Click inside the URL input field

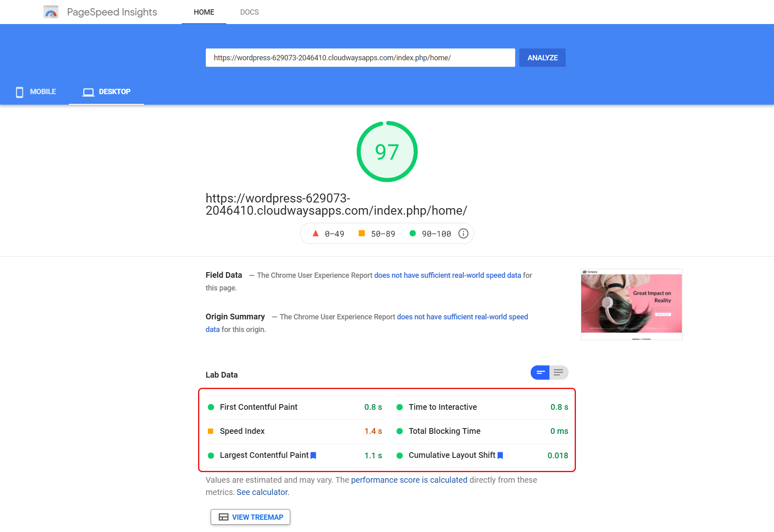(x=360, y=57)
